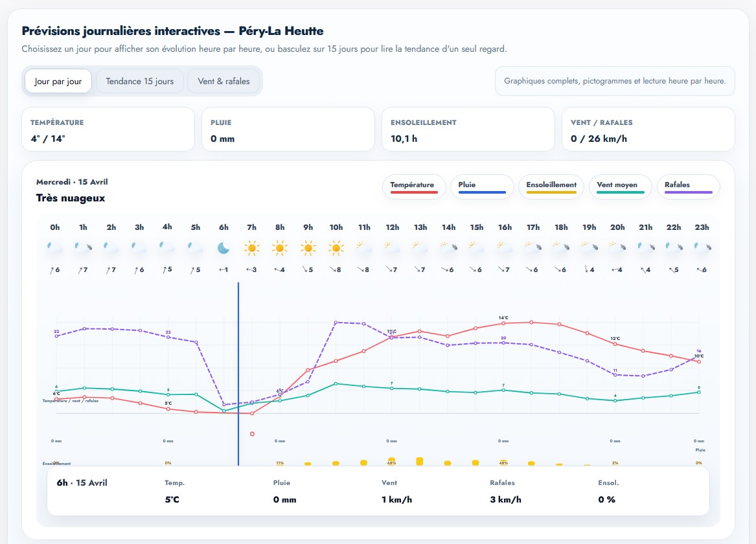756x544 pixels.
Task: Open the Vent & rafales tab
Action: tap(223, 82)
